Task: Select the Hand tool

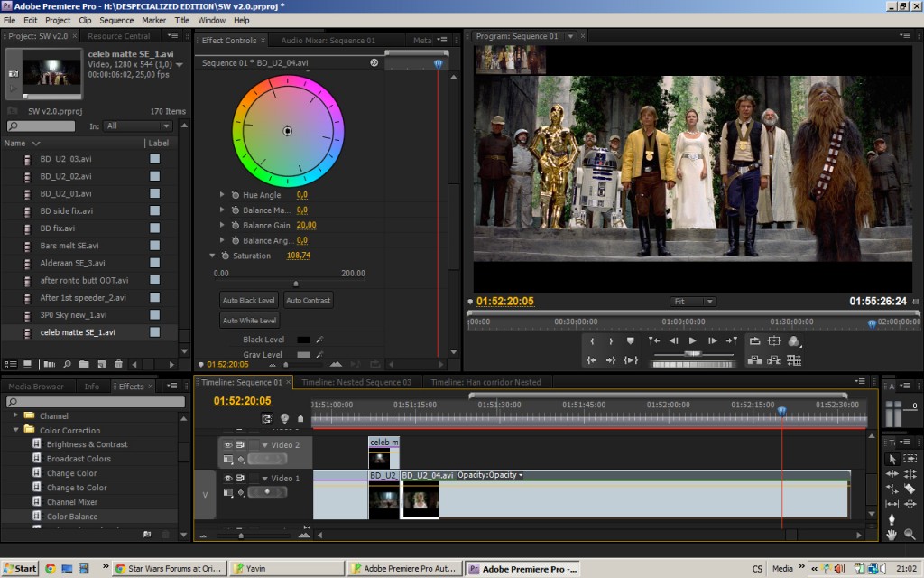Action: point(892,534)
